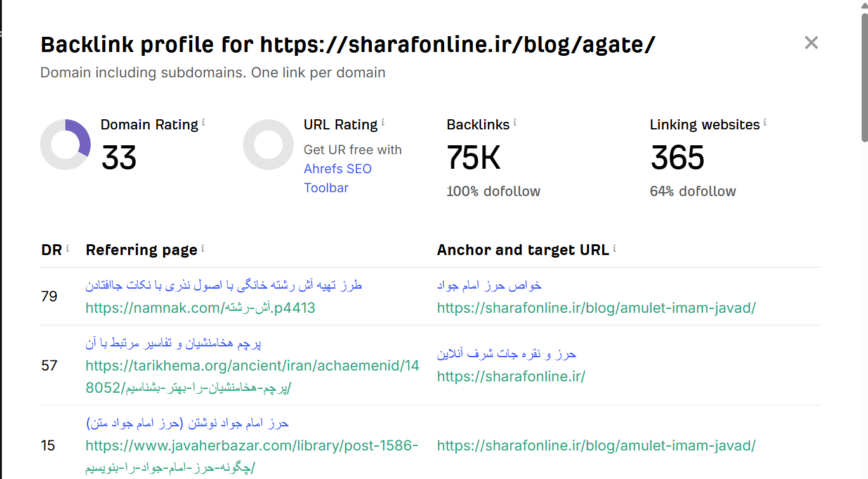Open the tarikhema.org achaemenid referring URL
868x479 pixels.
[253, 377]
